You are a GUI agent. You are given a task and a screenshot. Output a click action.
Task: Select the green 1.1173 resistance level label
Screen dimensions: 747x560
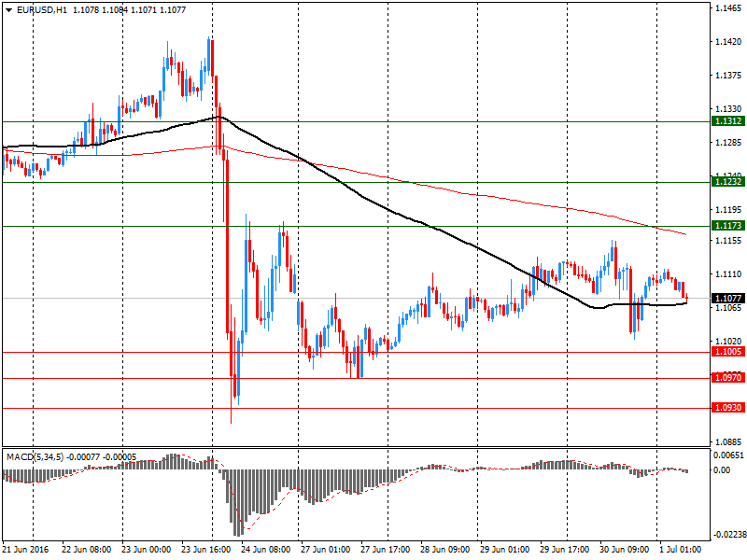[x=727, y=226]
